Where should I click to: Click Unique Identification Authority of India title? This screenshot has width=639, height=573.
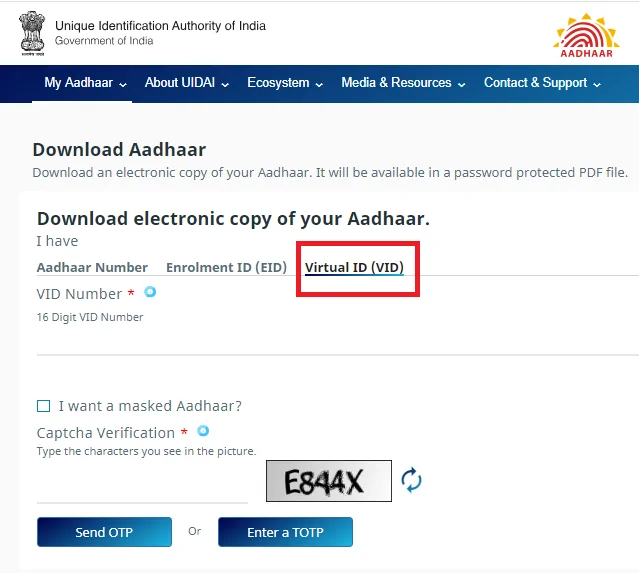point(161,26)
